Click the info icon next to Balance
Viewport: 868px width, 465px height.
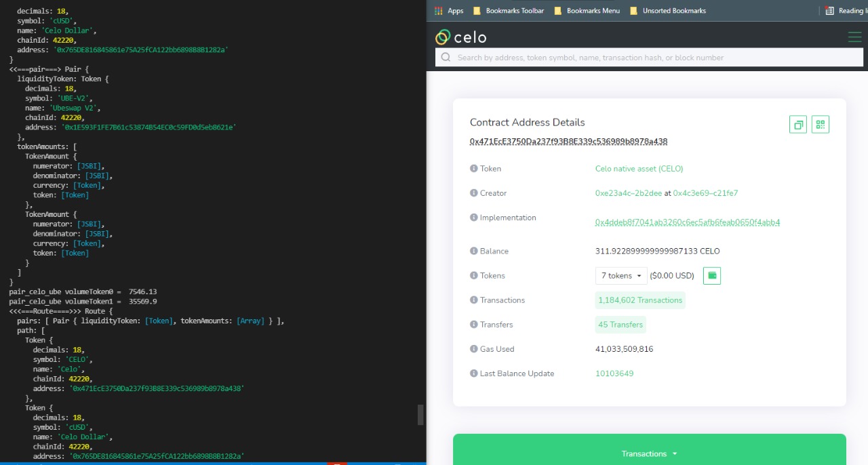coord(473,251)
